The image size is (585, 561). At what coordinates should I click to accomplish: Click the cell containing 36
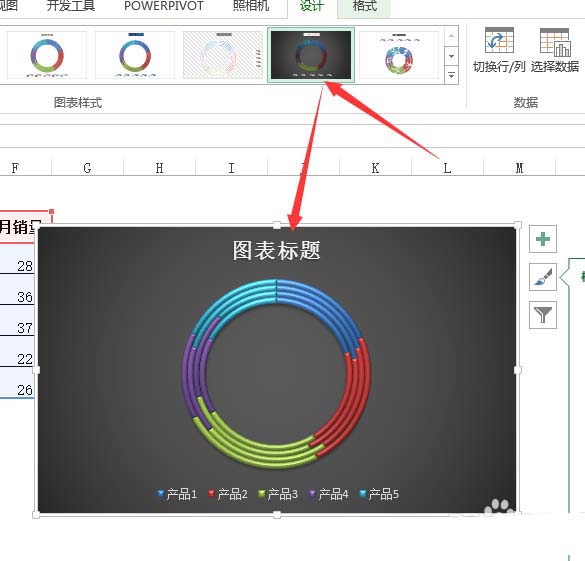pyautogui.click(x=17, y=290)
